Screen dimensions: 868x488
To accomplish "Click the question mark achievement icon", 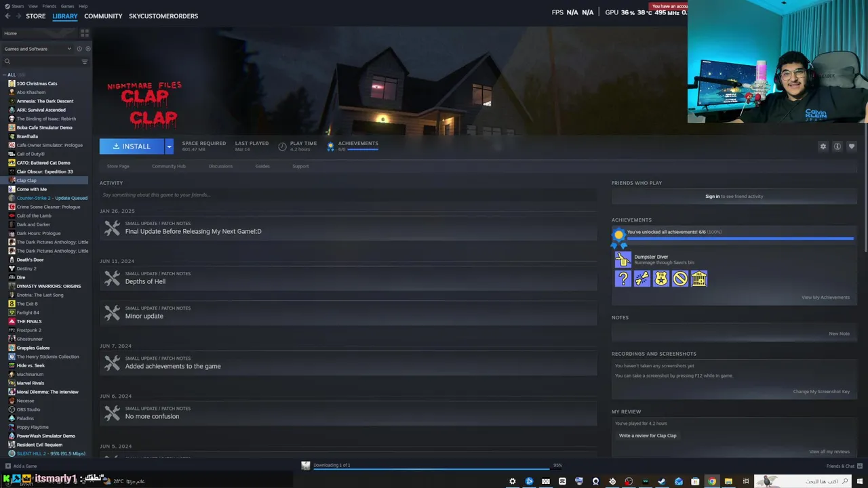I will (623, 279).
